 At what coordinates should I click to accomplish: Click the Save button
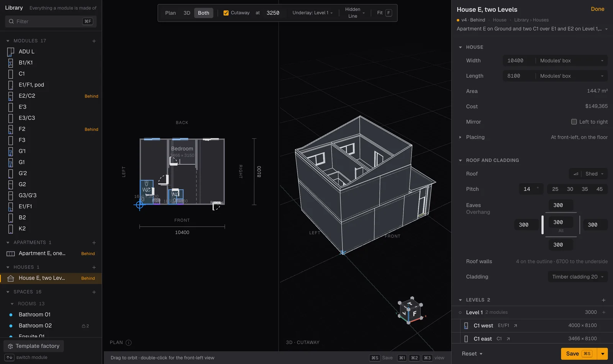pyautogui.click(x=579, y=354)
